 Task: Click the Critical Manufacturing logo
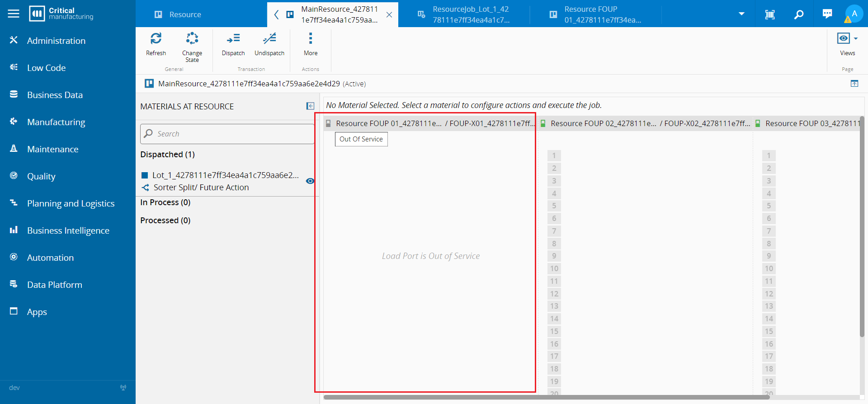coord(61,14)
